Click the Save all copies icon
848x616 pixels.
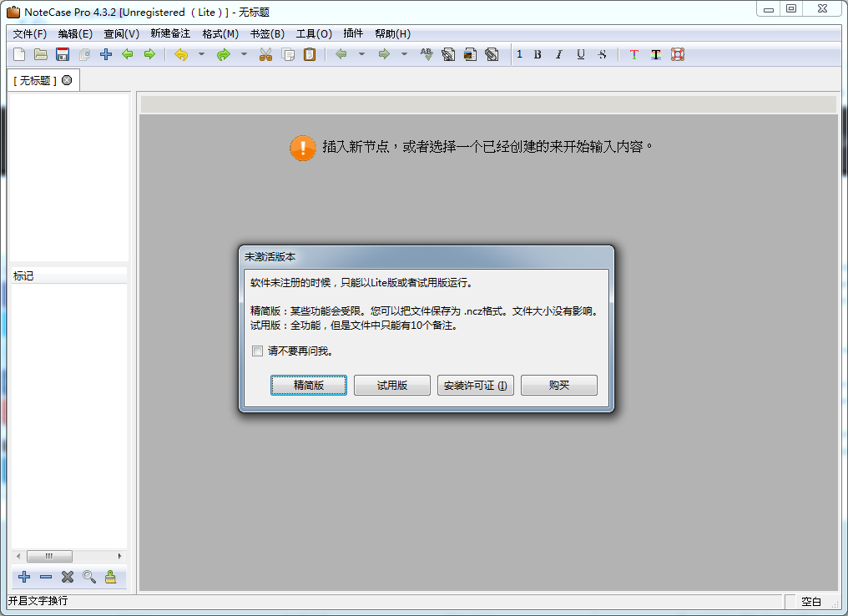coord(84,54)
